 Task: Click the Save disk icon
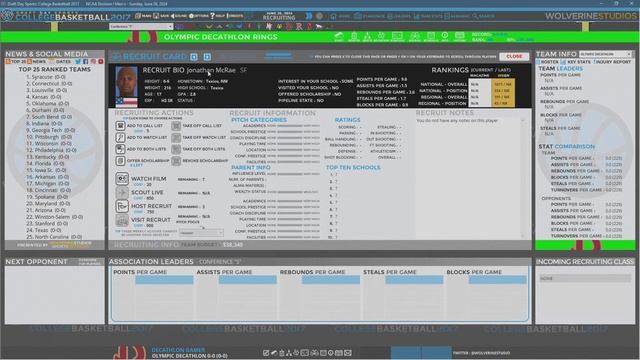coord(156,16)
